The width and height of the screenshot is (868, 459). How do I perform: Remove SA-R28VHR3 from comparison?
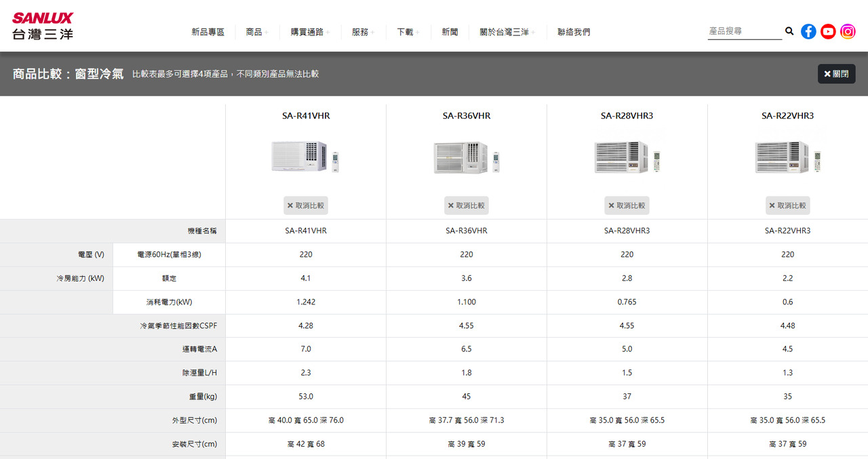(x=627, y=205)
